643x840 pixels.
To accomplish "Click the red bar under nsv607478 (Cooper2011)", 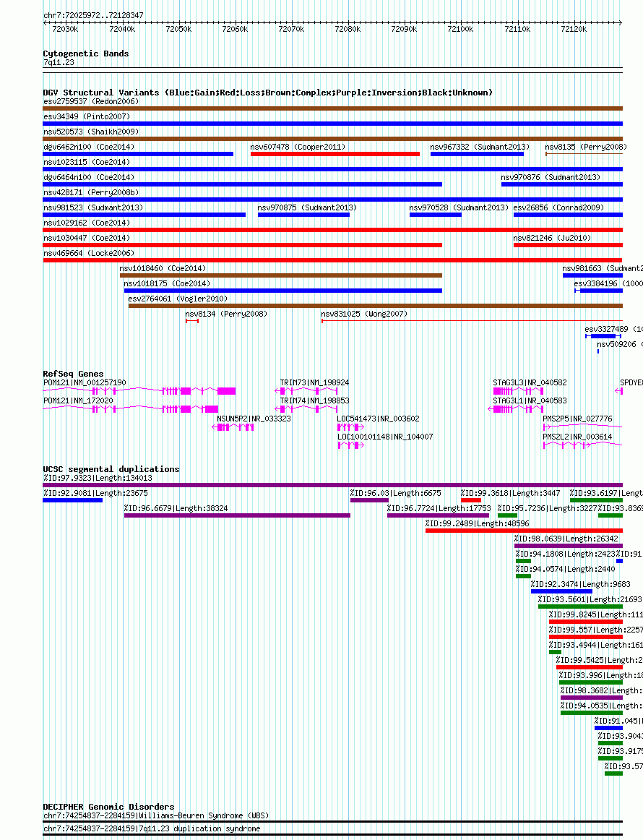I will tap(335, 154).
